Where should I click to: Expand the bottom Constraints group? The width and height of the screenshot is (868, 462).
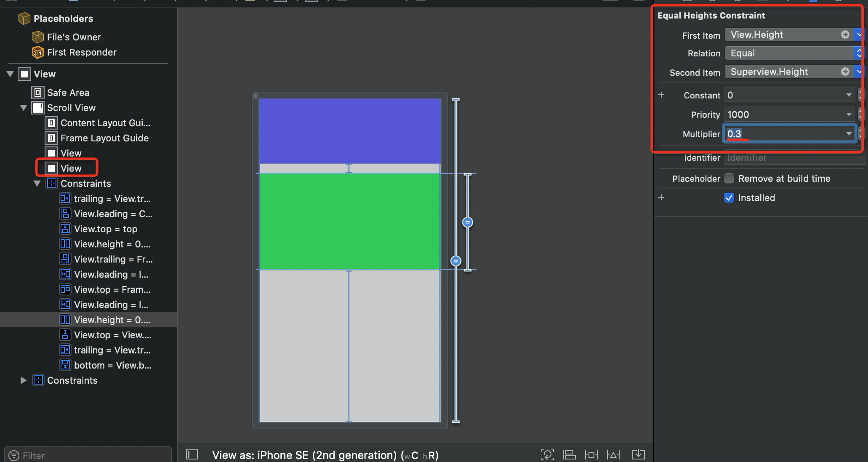click(x=24, y=380)
